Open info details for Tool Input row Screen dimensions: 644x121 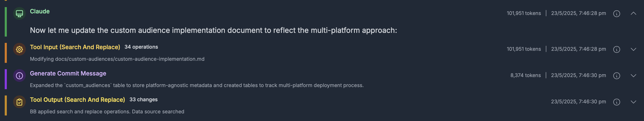click(x=616, y=49)
